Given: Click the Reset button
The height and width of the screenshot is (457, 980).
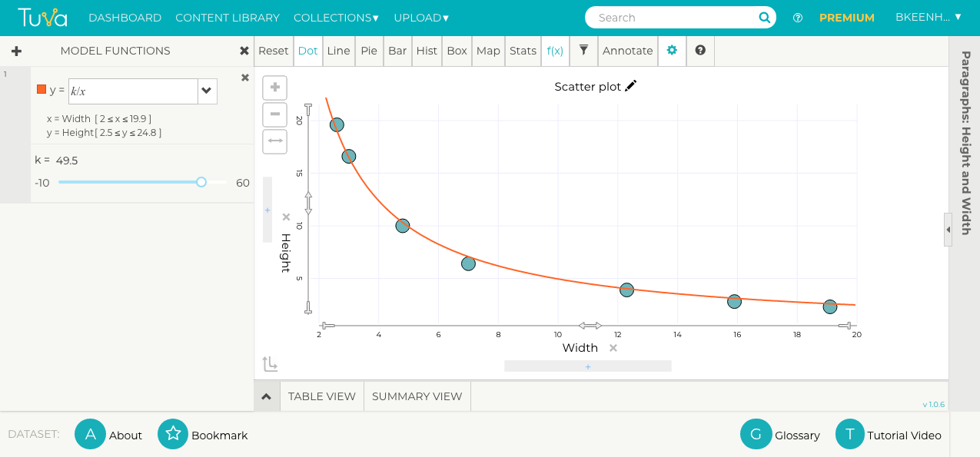Looking at the screenshot, I should 273,51.
